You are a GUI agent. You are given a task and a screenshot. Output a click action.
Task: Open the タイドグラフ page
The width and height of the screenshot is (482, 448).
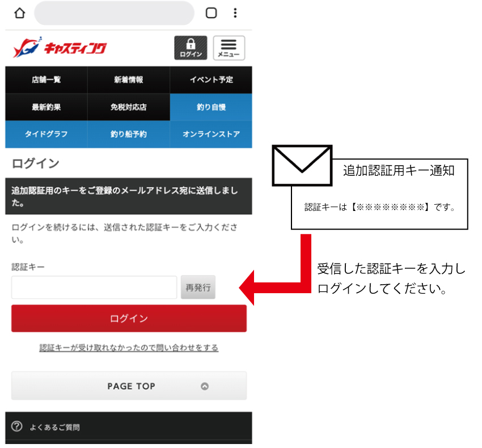point(46,134)
